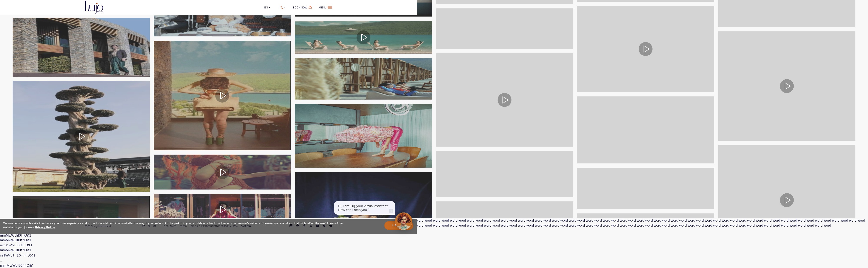The image size is (868, 268).
Task: Click the Facebook footer icon
Action: pyautogui.click(x=304, y=226)
